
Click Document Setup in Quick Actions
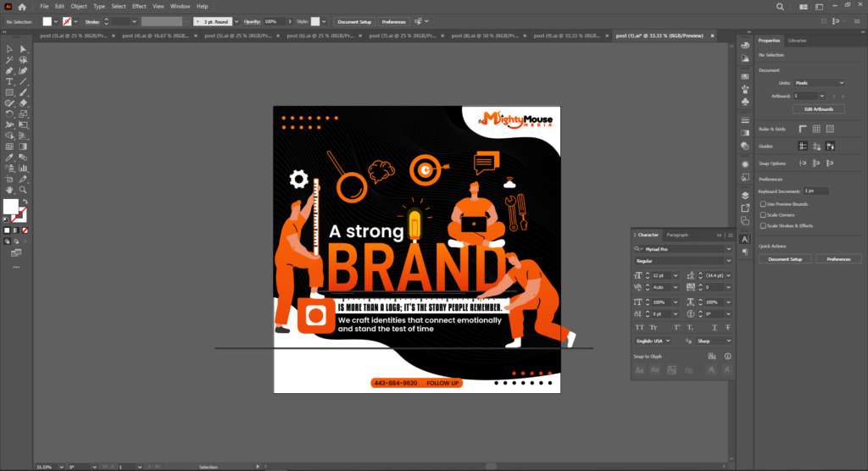(x=785, y=259)
